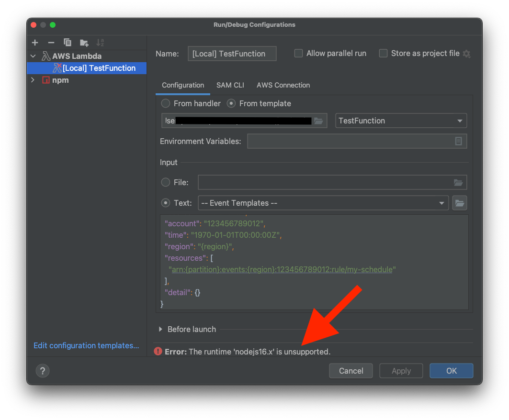
Task: Click the "account" line in the JSON editor
Action: [x=215, y=223]
